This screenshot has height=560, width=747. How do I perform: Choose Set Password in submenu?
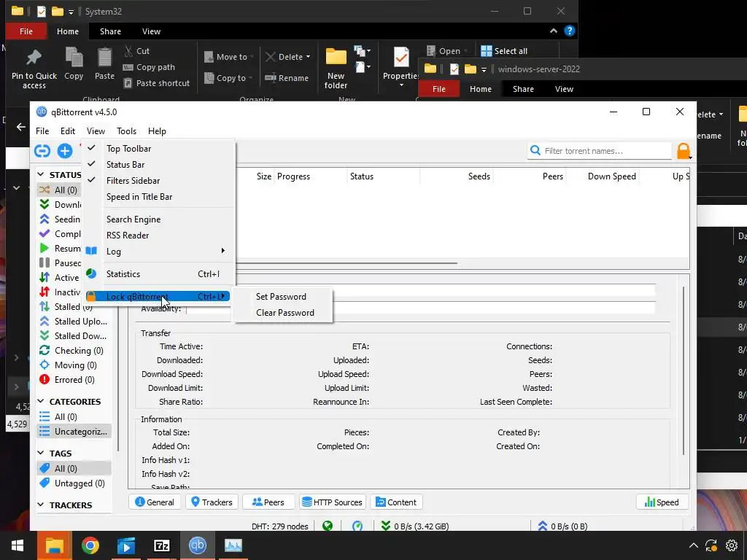(284, 297)
